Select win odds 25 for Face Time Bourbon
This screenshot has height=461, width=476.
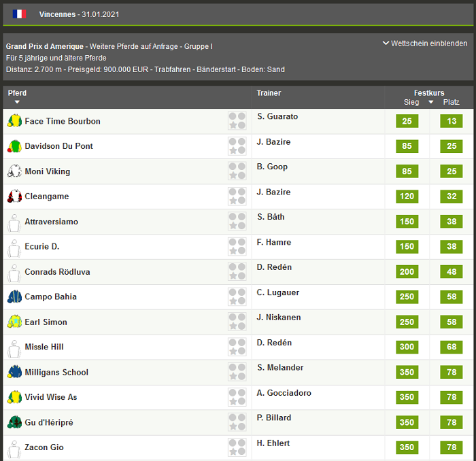pos(407,121)
